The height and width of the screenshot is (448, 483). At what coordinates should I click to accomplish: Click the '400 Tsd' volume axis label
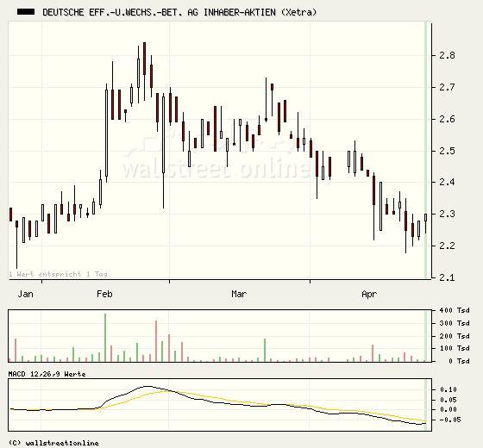click(x=455, y=310)
